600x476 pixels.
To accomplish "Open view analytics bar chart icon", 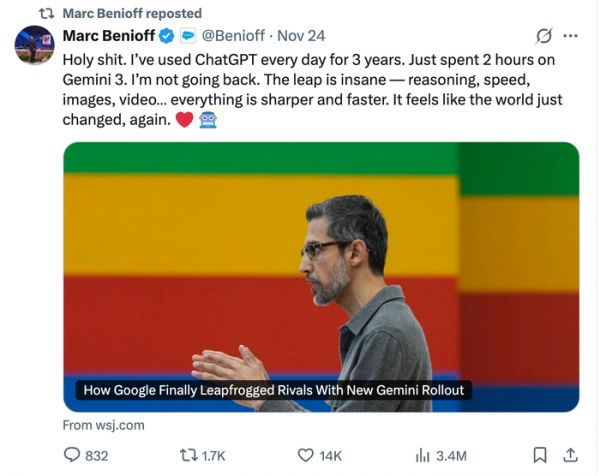I will click(x=423, y=455).
